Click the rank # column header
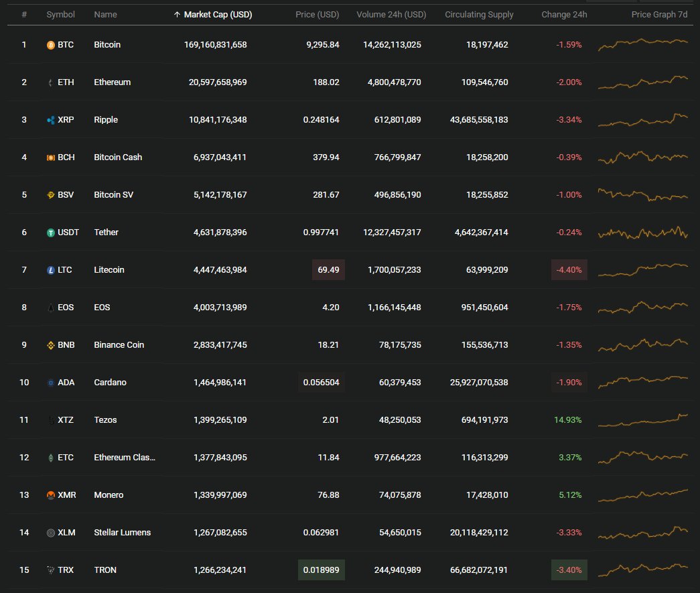Image resolution: width=700 pixels, height=593 pixels. coord(24,15)
